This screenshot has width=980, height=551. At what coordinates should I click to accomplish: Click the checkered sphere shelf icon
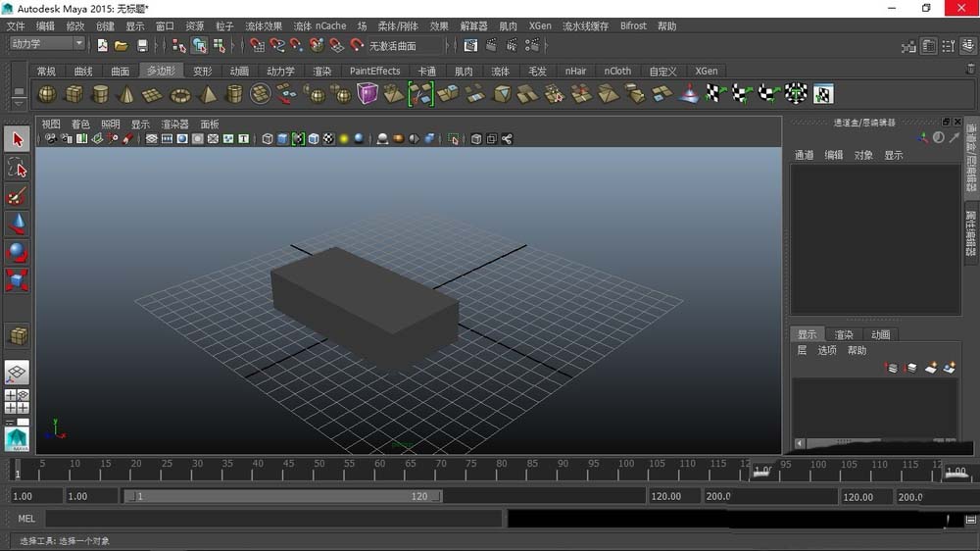point(796,94)
